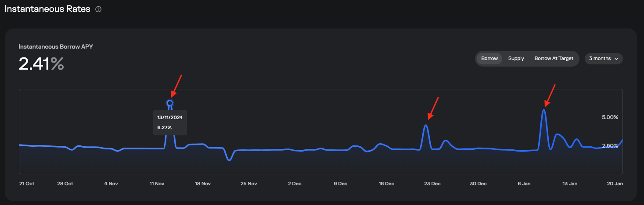Click the 2.41% borrow APY value

41,64
